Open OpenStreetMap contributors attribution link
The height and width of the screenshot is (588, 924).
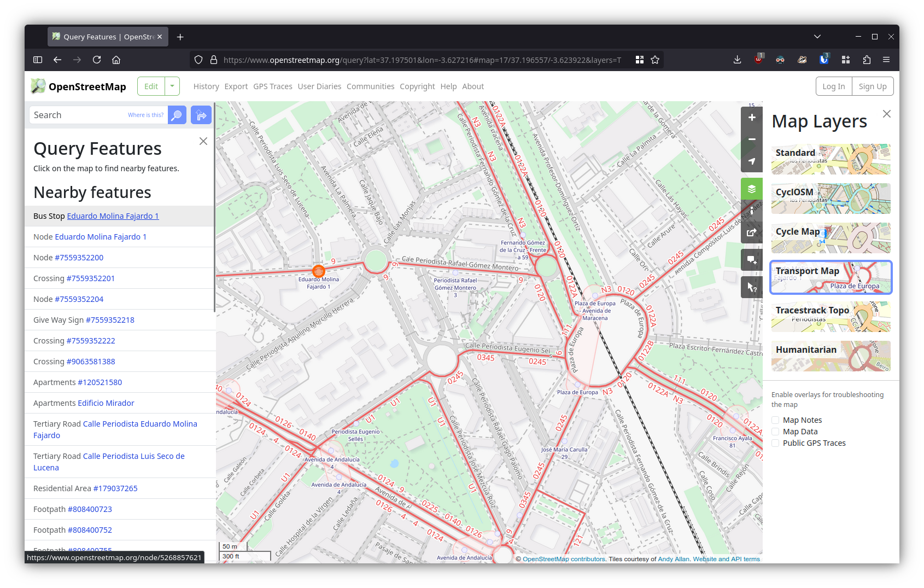point(564,559)
